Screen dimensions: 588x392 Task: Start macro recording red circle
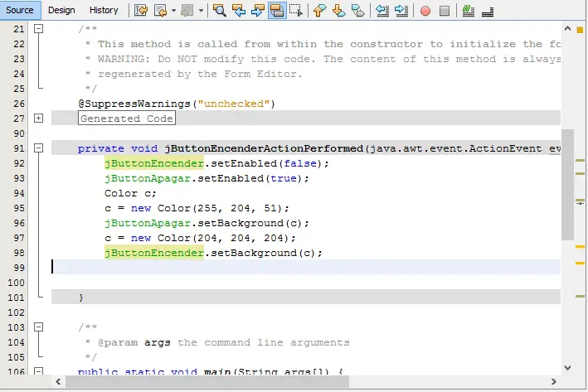coord(425,11)
